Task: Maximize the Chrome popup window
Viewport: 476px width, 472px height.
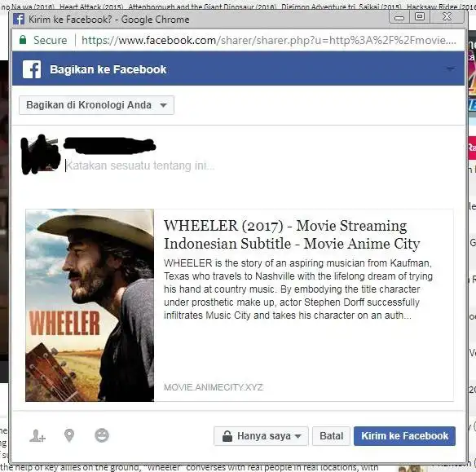Action: 420,16
